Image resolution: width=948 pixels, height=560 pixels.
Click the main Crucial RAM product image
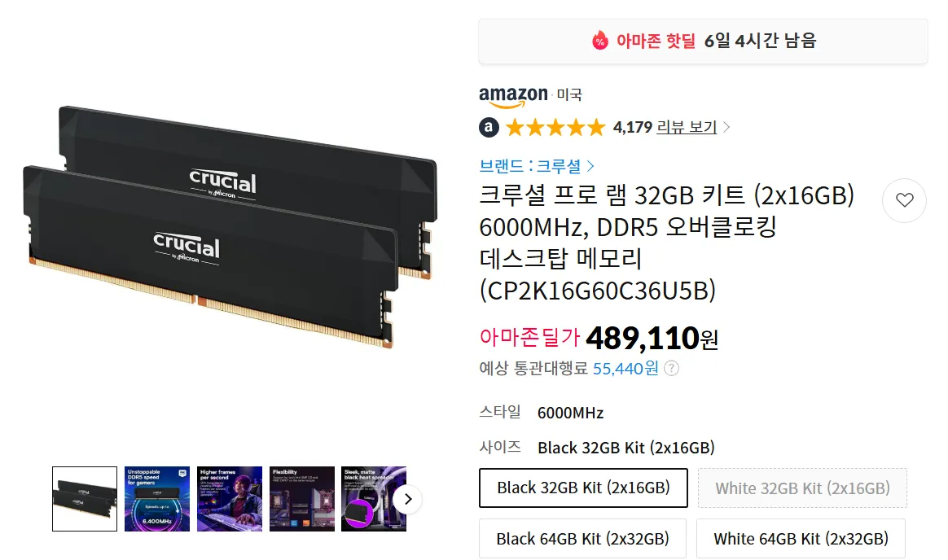pyautogui.click(x=230, y=226)
